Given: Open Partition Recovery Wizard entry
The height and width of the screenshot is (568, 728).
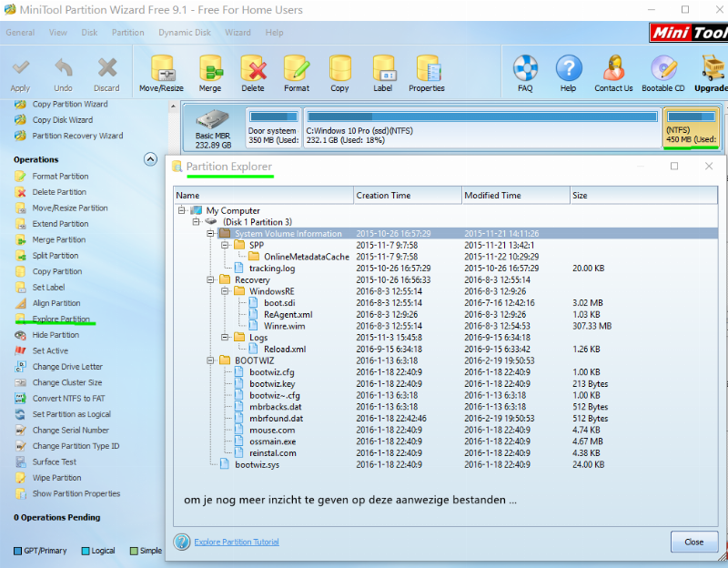Looking at the screenshot, I should point(77,136).
